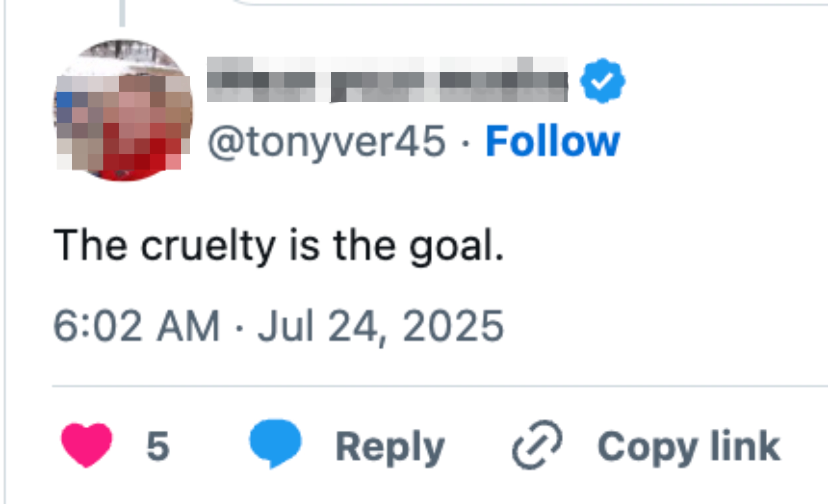The height and width of the screenshot is (504, 828).
Task: Click the thread connector line above the avatar
Action: [x=122, y=14]
